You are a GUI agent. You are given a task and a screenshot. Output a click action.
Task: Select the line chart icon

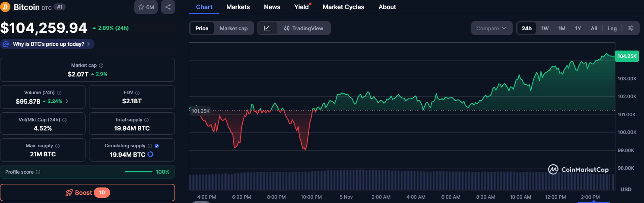267,28
